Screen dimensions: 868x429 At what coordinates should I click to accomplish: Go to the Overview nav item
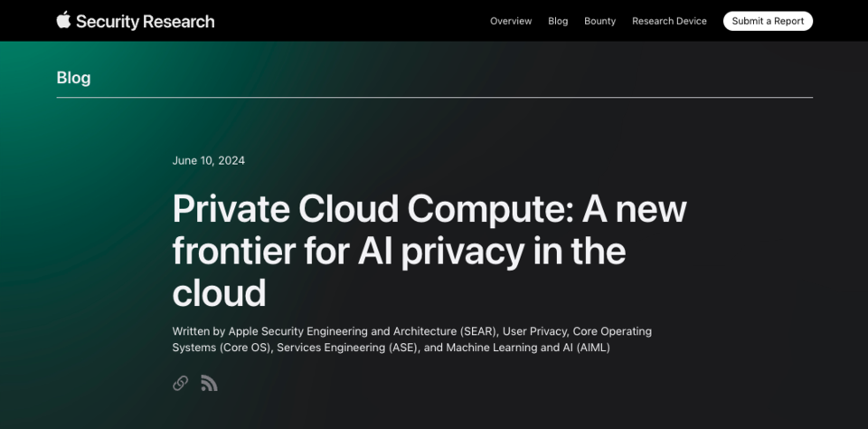tap(511, 21)
